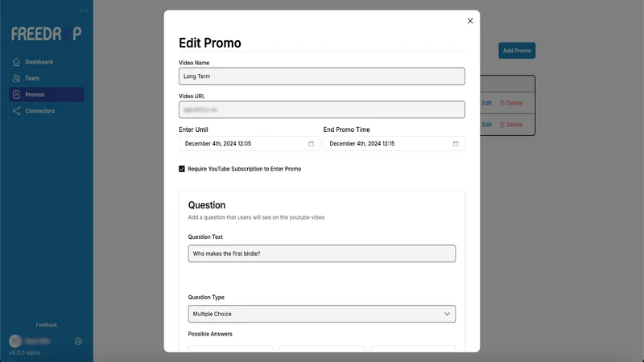Open the Enter Until date picker field

tap(250, 144)
